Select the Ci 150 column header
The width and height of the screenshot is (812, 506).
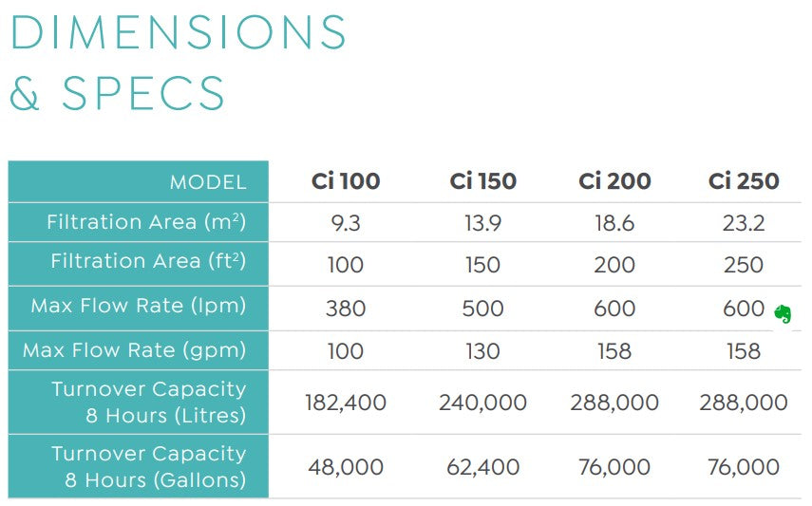coord(482,181)
